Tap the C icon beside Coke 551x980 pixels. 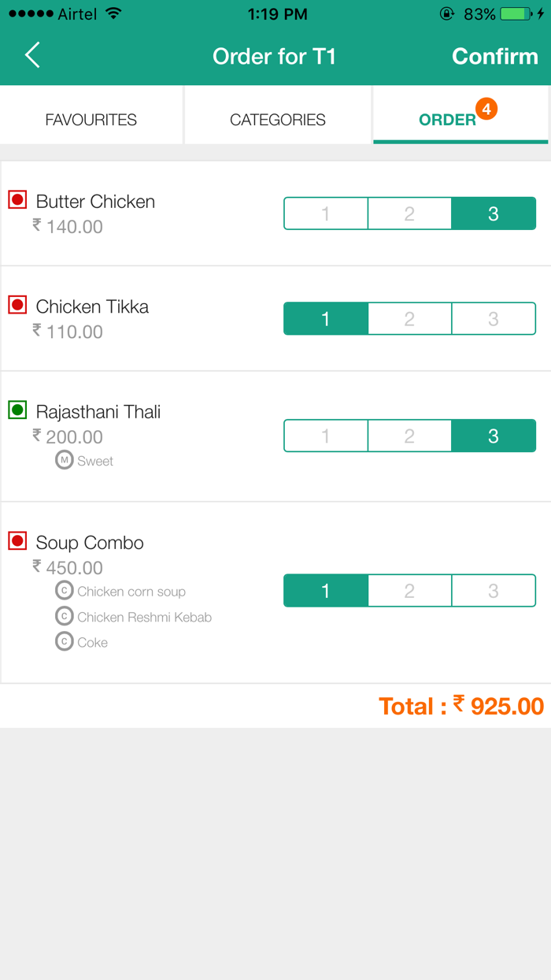coord(64,641)
